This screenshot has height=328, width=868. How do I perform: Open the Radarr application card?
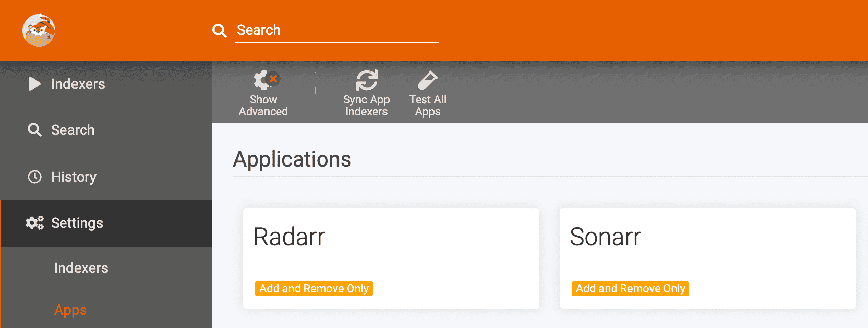point(391,259)
